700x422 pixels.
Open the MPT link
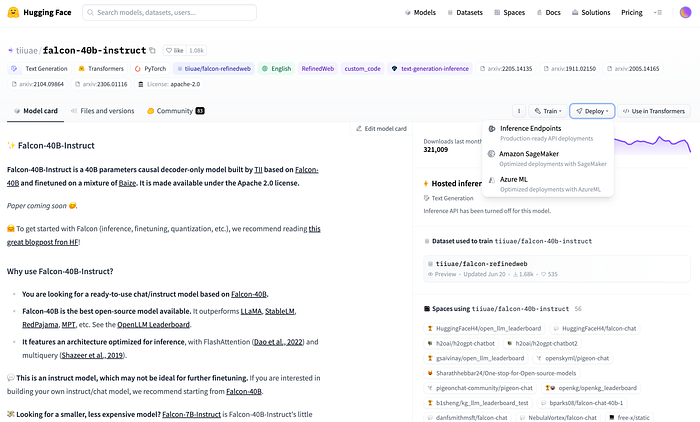[x=68, y=325]
